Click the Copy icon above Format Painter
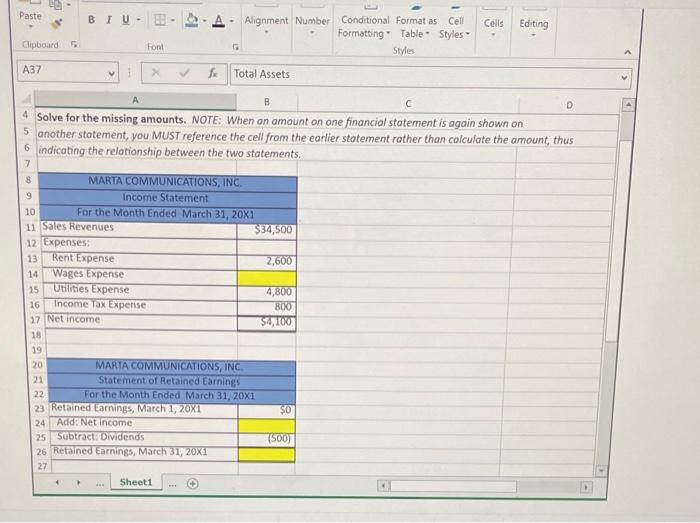 (x=56, y=5)
